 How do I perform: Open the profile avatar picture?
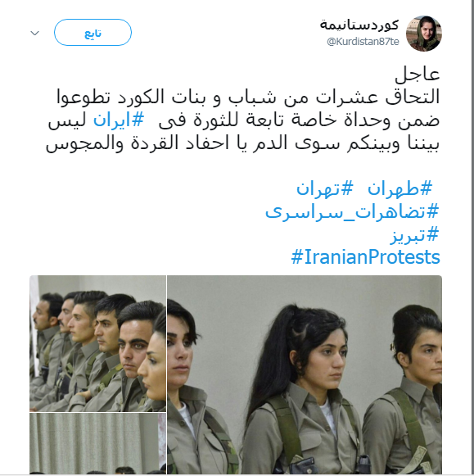[424, 34]
